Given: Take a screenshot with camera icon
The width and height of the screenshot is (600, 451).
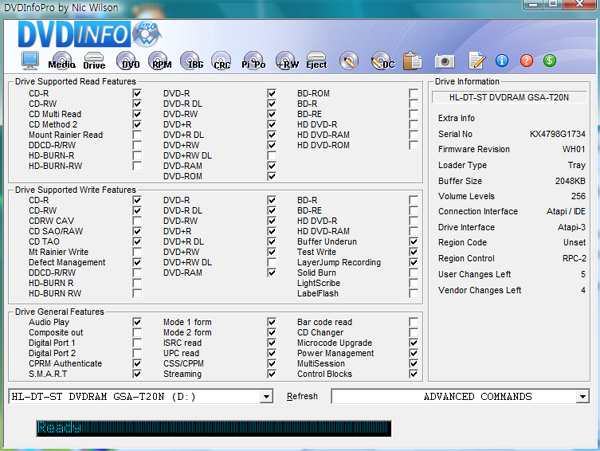Looking at the screenshot, I should click(445, 61).
